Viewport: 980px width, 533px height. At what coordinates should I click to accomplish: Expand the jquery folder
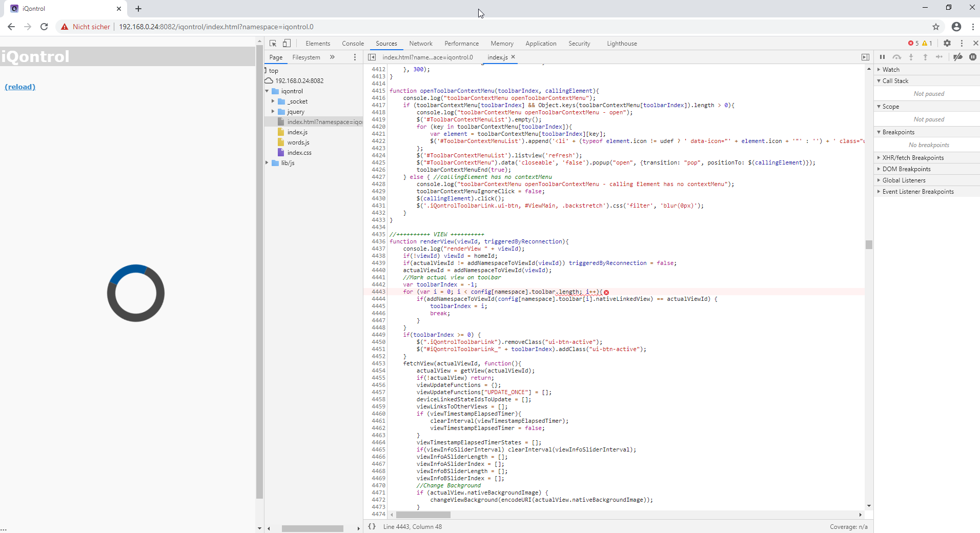coord(273,112)
